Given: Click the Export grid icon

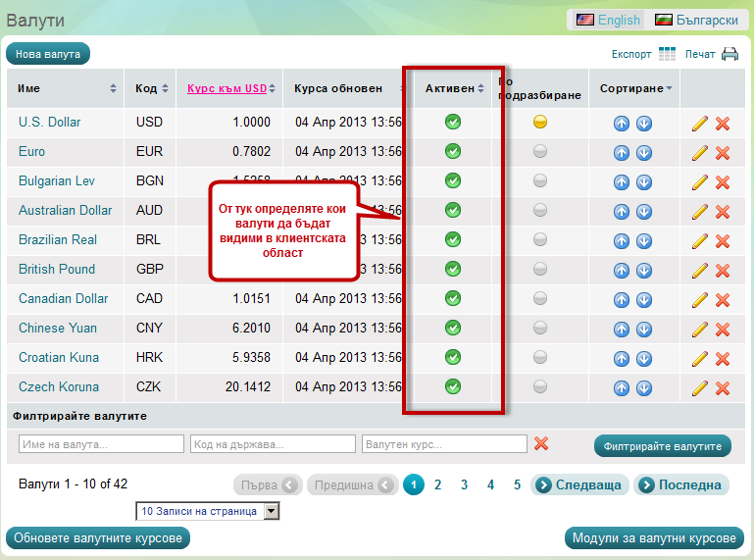Looking at the screenshot, I should [x=667, y=54].
